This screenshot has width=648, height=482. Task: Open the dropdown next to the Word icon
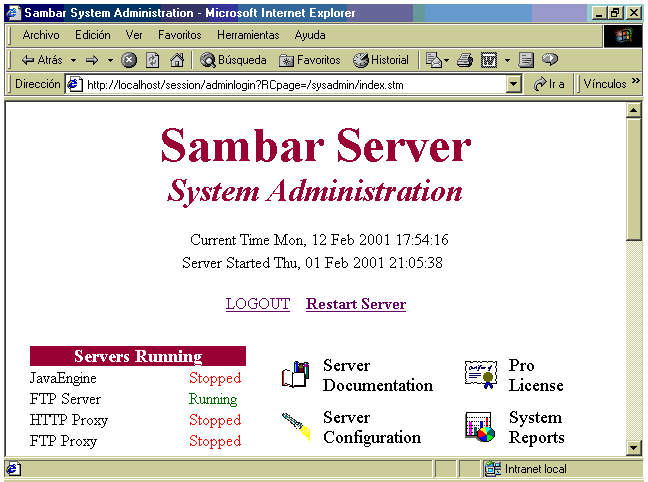(507, 60)
